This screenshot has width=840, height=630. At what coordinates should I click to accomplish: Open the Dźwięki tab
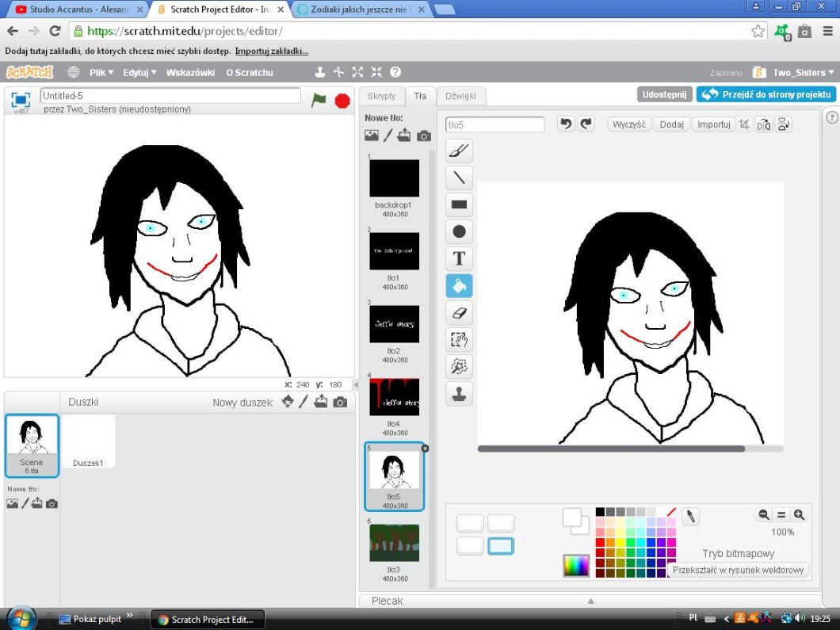460,96
